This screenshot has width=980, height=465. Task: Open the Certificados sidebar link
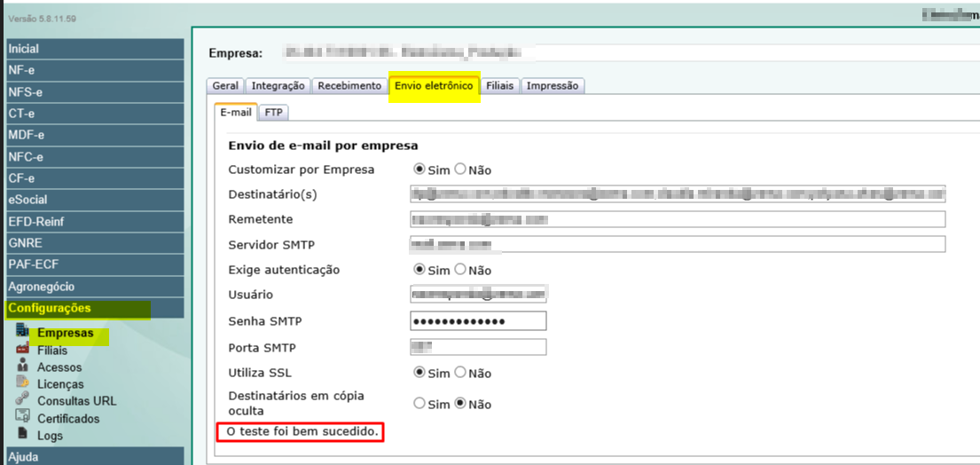point(68,419)
